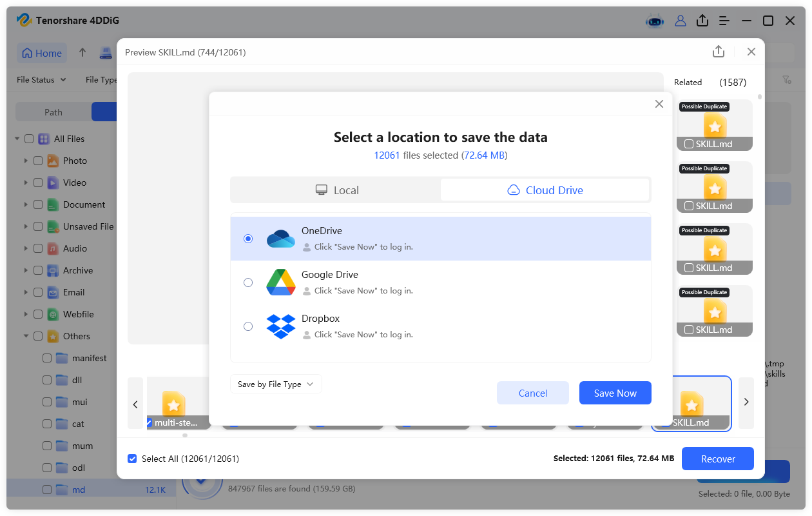Click the Google Drive logo icon
812x516 pixels.
(281, 283)
